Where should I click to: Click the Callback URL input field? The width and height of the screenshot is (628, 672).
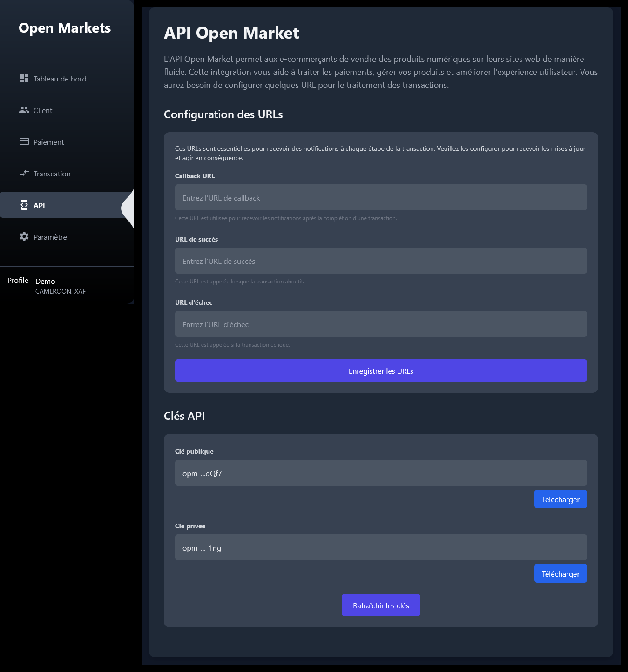tap(381, 197)
